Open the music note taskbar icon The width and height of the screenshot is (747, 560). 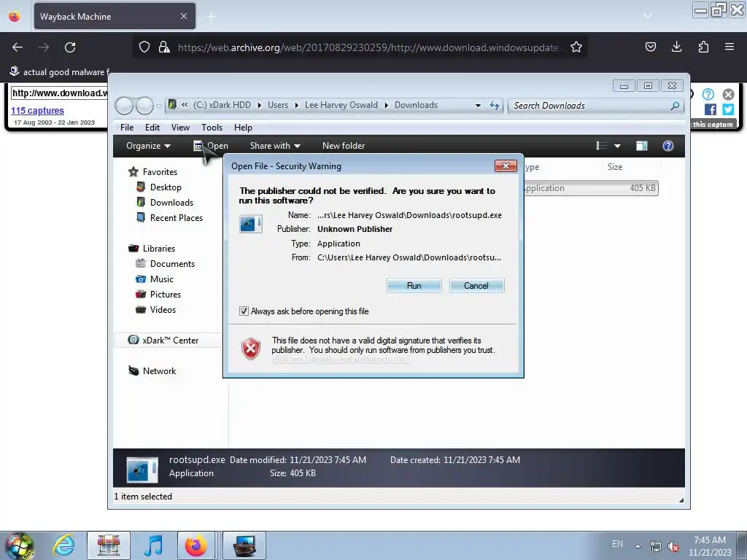click(x=153, y=545)
